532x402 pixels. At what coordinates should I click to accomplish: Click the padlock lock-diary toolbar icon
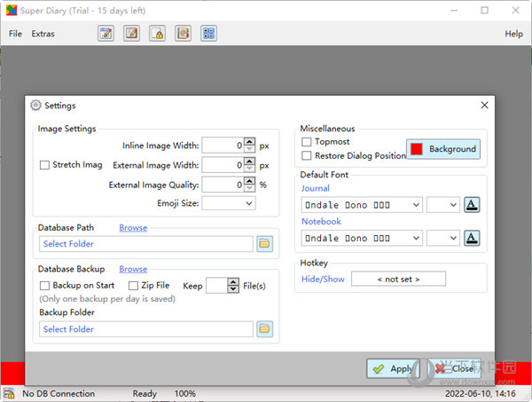click(x=158, y=34)
